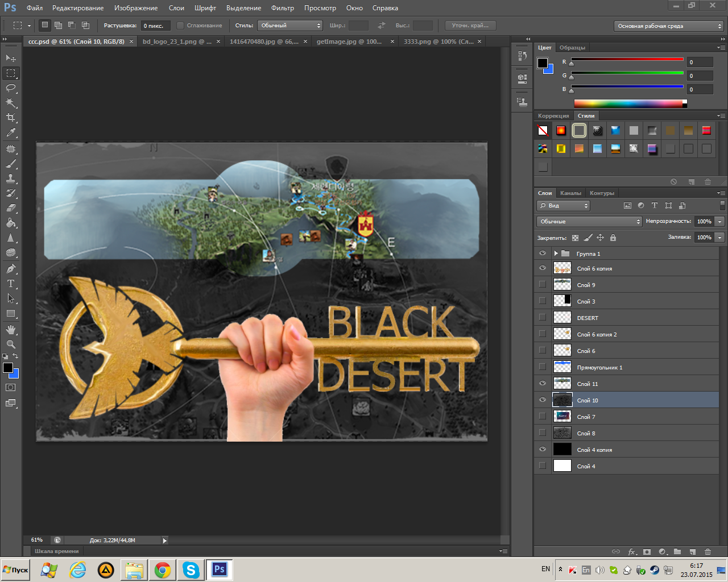Show the Прямоугольник 1 layer
728x582 pixels.
pyautogui.click(x=542, y=367)
